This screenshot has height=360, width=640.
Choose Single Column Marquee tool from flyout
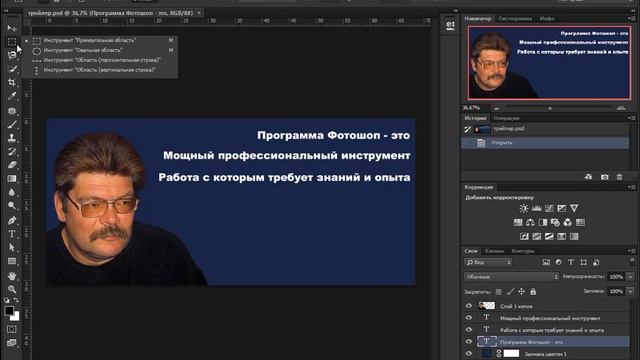click(x=100, y=70)
